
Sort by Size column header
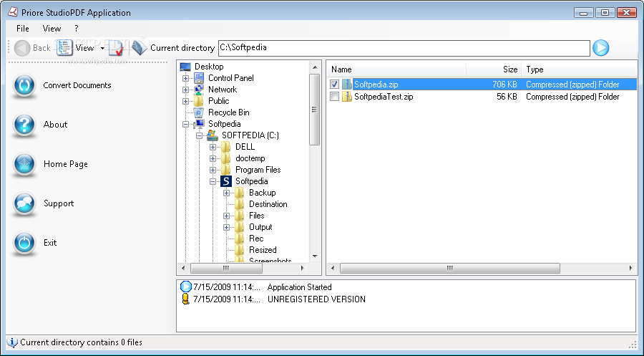494,69
